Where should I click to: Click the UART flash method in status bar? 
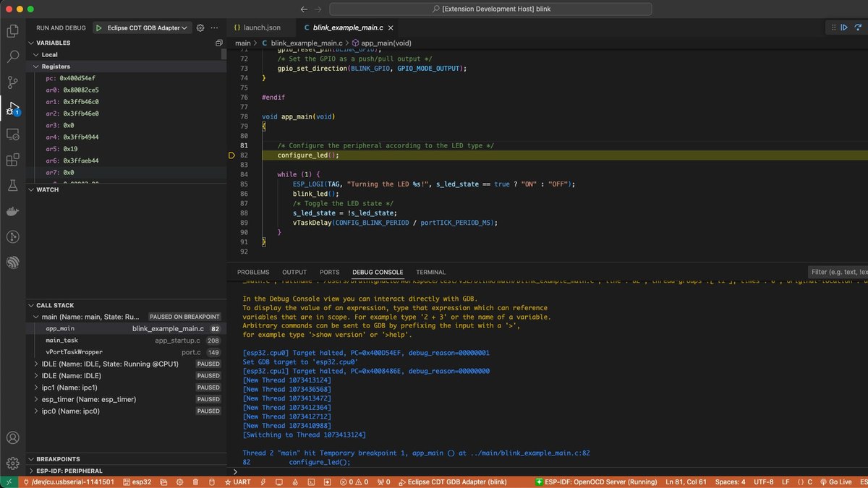[x=237, y=481]
